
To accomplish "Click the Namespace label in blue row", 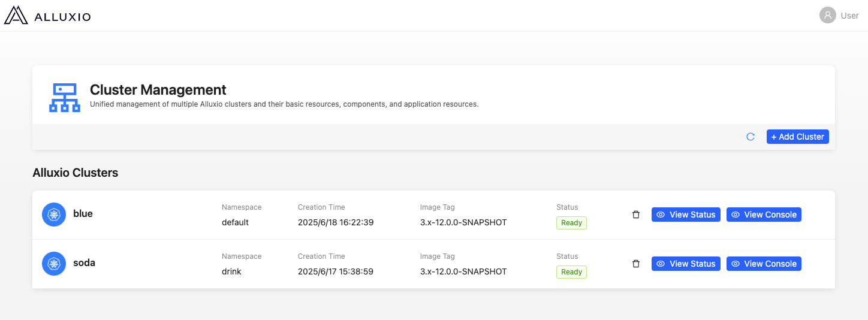I will [x=242, y=207].
